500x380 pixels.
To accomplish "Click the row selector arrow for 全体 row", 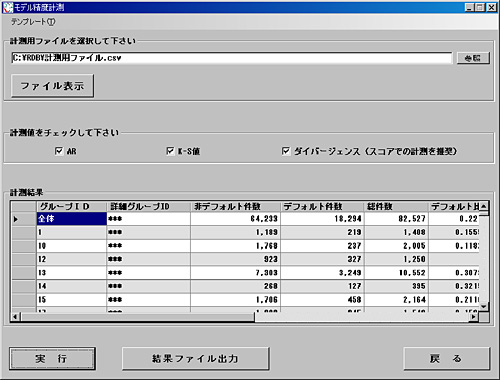I will [x=23, y=219].
